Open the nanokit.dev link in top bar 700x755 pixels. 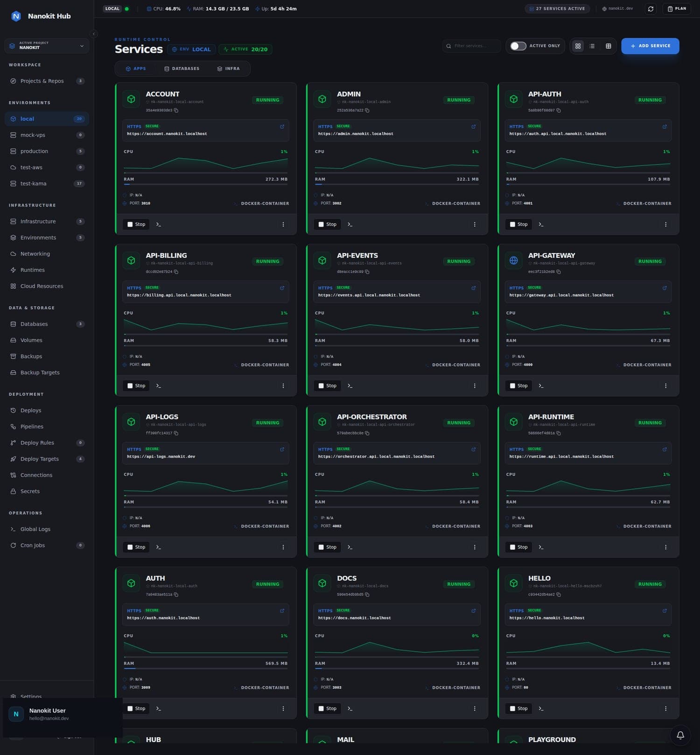(x=618, y=9)
